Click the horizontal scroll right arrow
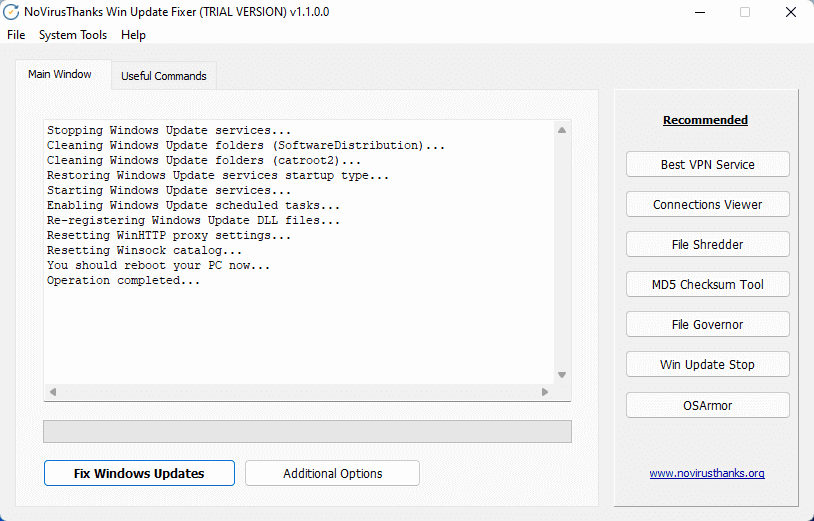 point(545,392)
